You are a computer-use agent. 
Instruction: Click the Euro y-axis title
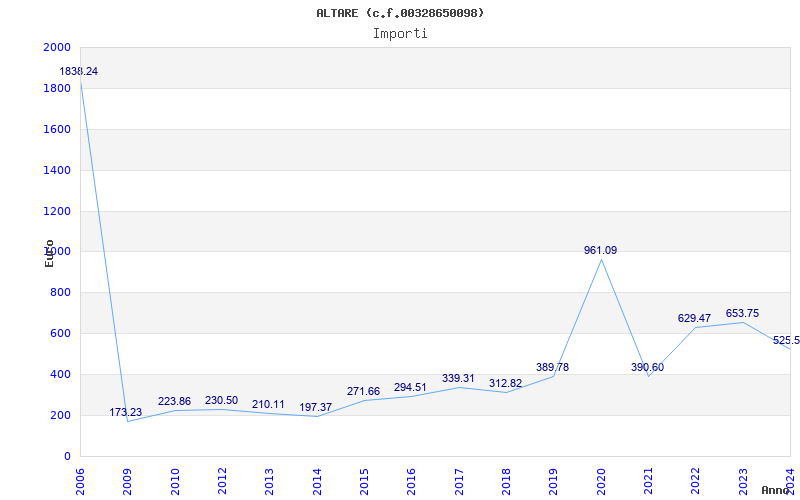pos(49,253)
